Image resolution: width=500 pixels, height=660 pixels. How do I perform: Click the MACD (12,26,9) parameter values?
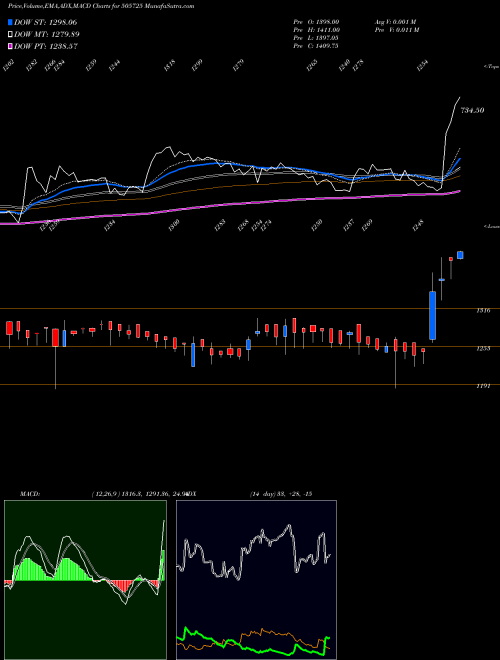tap(138, 494)
